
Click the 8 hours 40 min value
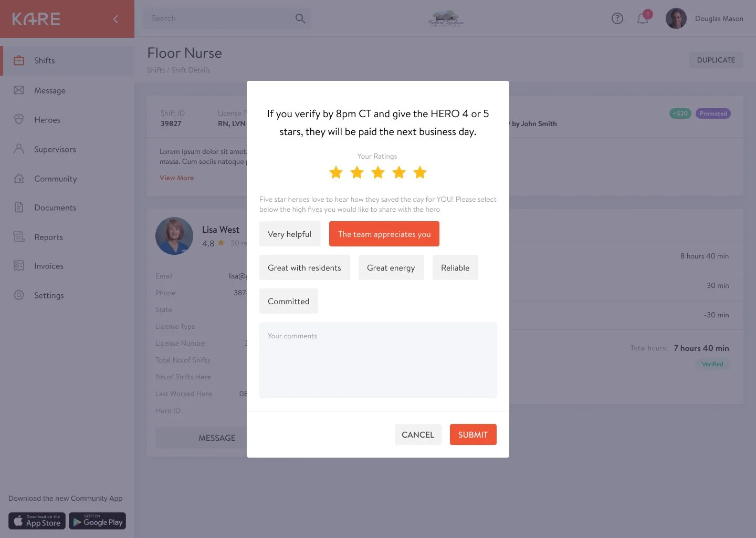tap(705, 256)
